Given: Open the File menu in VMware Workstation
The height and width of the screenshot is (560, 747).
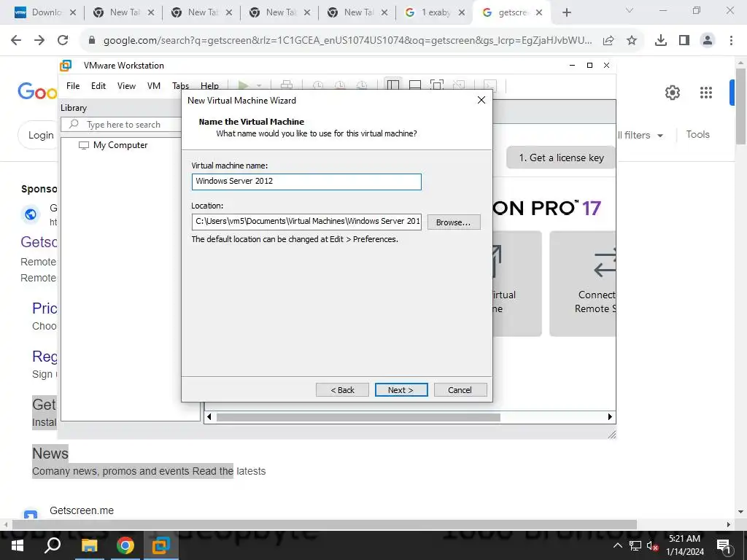Looking at the screenshot, I should (73, 86).
